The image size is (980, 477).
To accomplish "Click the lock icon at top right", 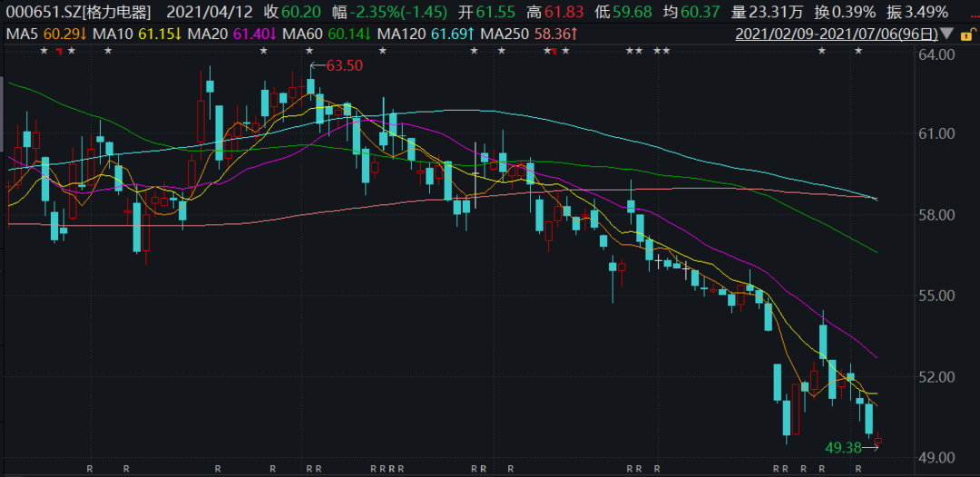I will [x=965, y=34].
